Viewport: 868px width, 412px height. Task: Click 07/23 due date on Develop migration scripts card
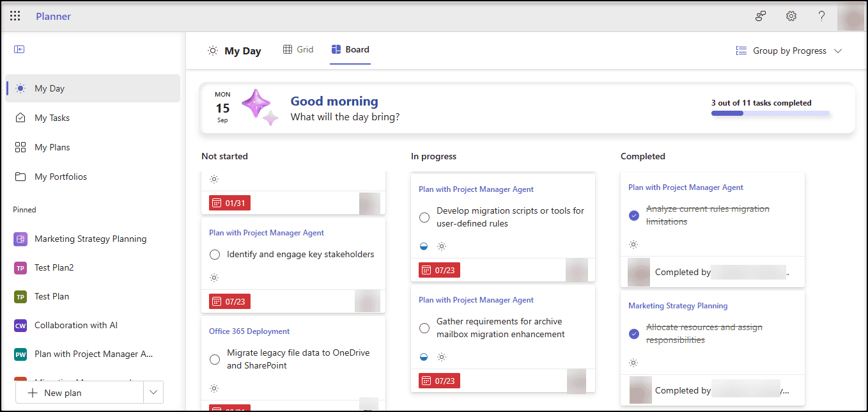[x=439, y=270]
